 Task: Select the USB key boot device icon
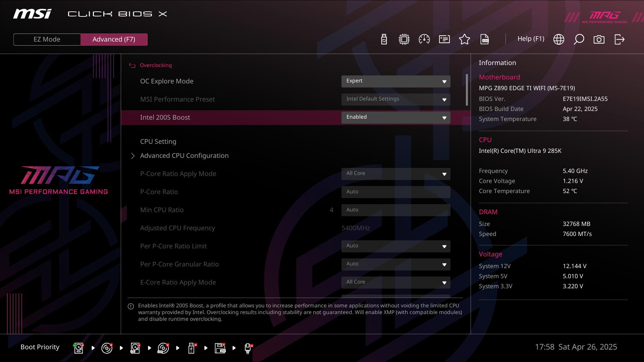[x=192, y=348]
